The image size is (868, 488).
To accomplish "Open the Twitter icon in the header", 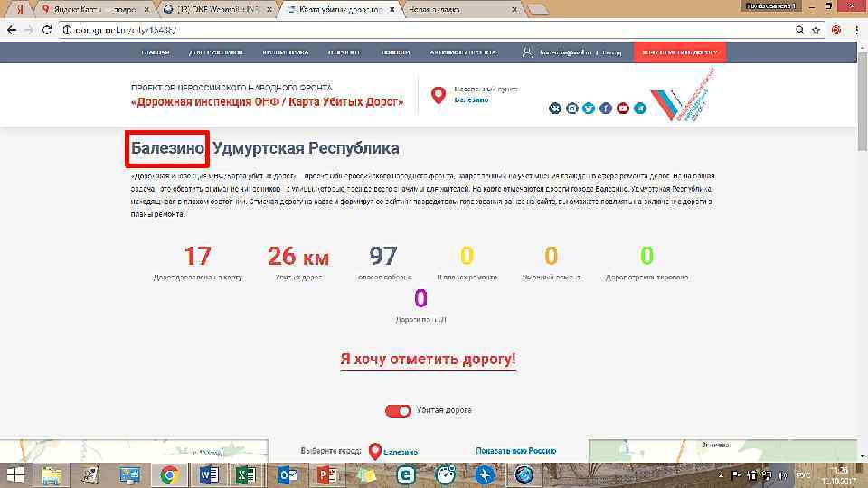I will pos(589,108).
